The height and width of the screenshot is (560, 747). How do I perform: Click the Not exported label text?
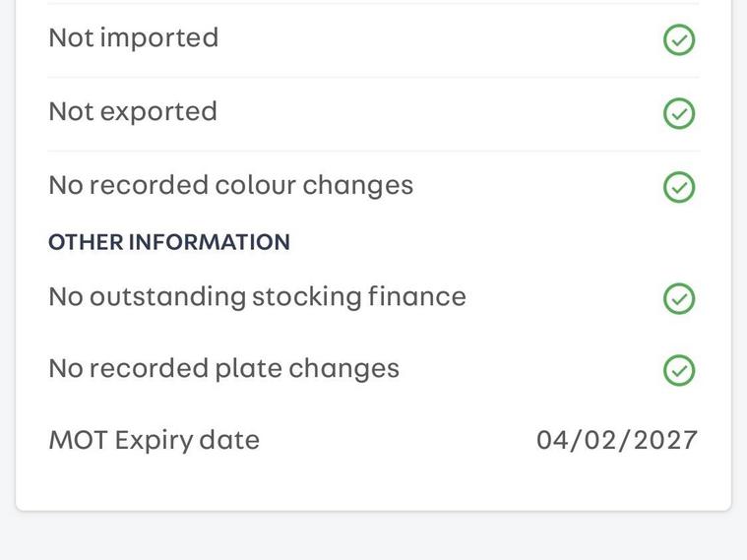coord(133,111)
